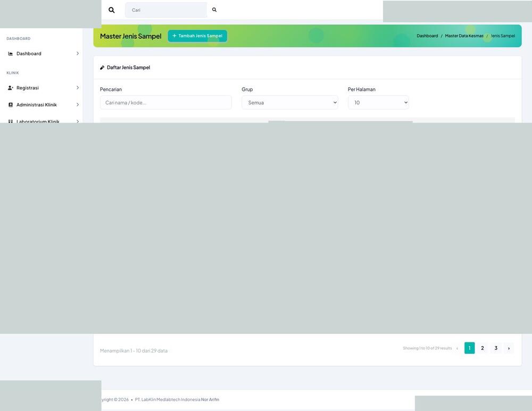Click the Dashboard chart icon in sidebar
532x411 pixels.
coord(11,54)
